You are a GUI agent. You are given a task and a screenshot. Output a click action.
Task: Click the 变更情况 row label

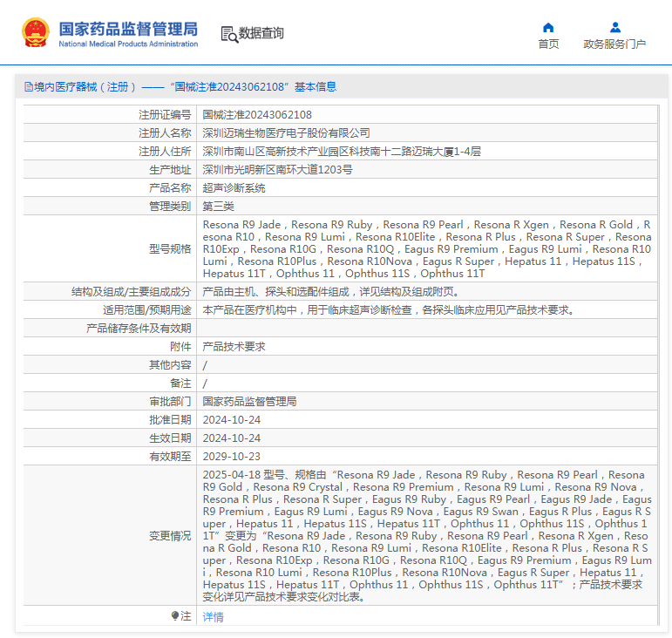pos(170,536)
